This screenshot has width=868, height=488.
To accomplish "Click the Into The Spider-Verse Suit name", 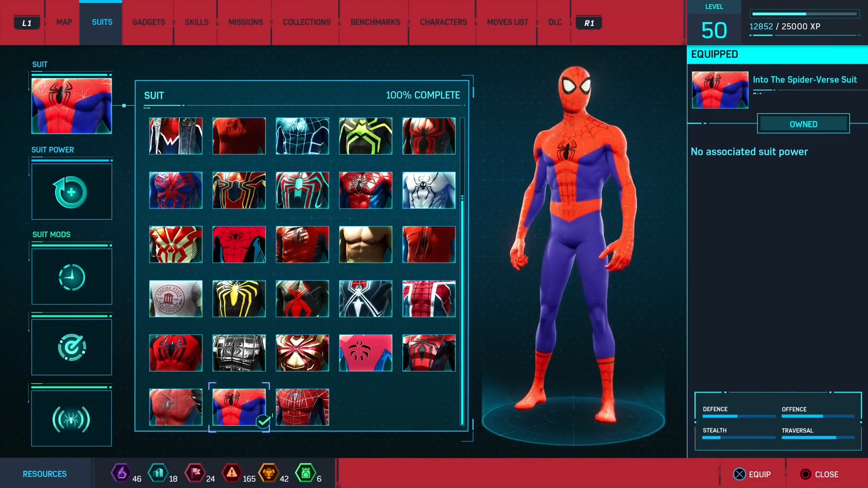I will click(805, 80).
